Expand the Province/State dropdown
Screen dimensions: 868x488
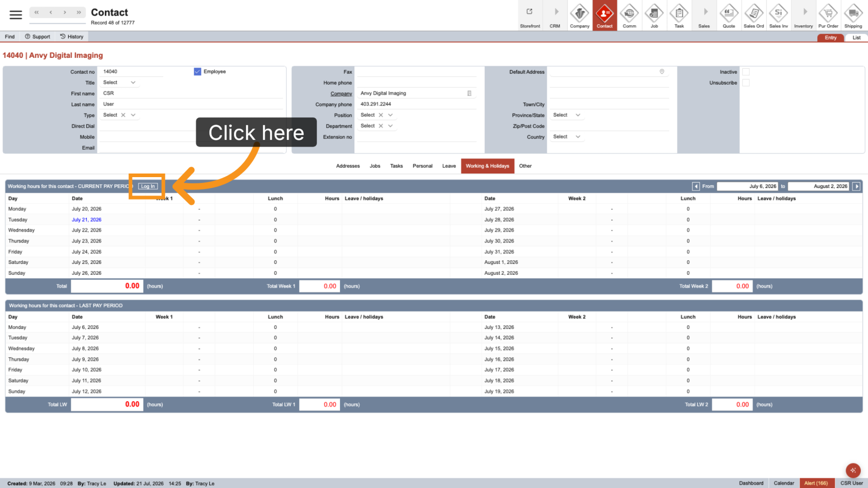[x=567, y=115]
